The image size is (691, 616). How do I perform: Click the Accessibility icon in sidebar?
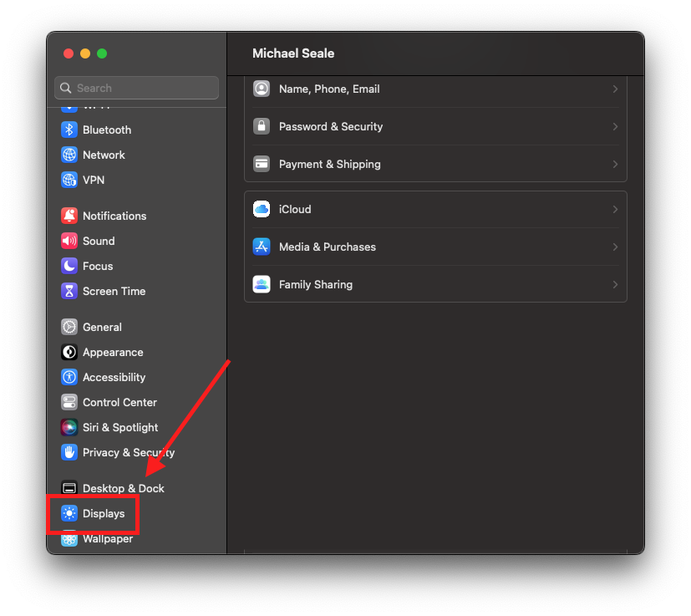[x=69, y=377]
